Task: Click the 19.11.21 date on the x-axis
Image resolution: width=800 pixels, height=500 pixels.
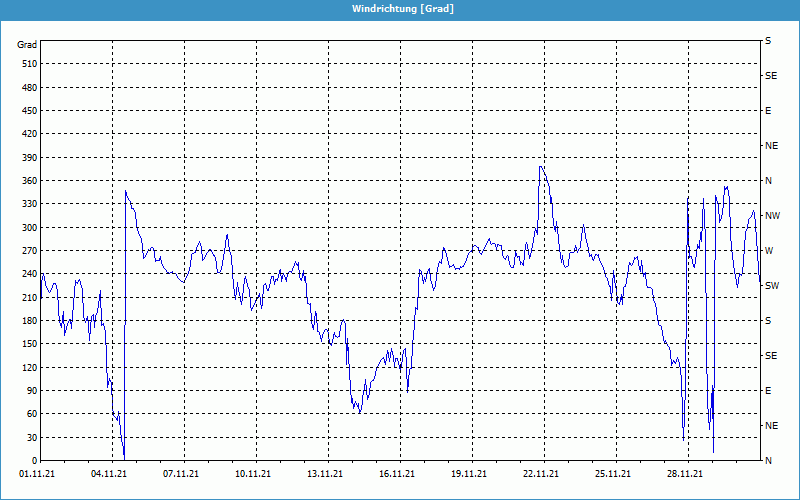Action: coord(470,475)
